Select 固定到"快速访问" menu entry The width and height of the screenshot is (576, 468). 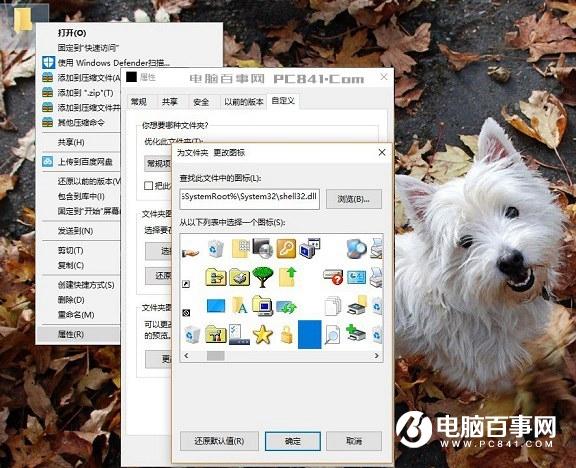click(88, 48)
